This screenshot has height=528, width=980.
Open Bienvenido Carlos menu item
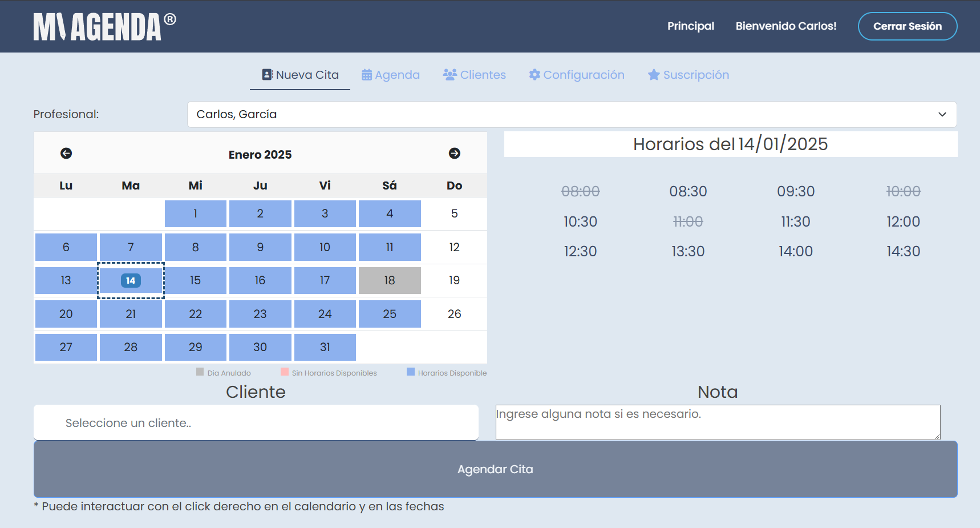click(785, 26)
